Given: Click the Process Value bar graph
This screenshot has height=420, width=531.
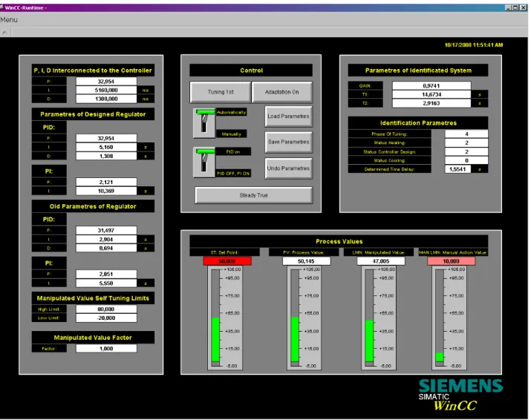Looking at the screenshot, I should 304,318.
